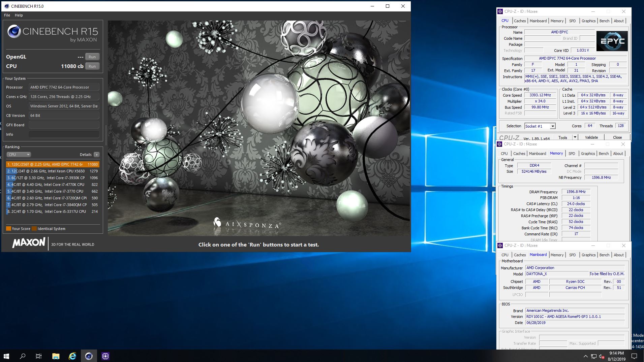
Task: Select the Core i7-3720QM ranking entry
Action: click(53, 198)
